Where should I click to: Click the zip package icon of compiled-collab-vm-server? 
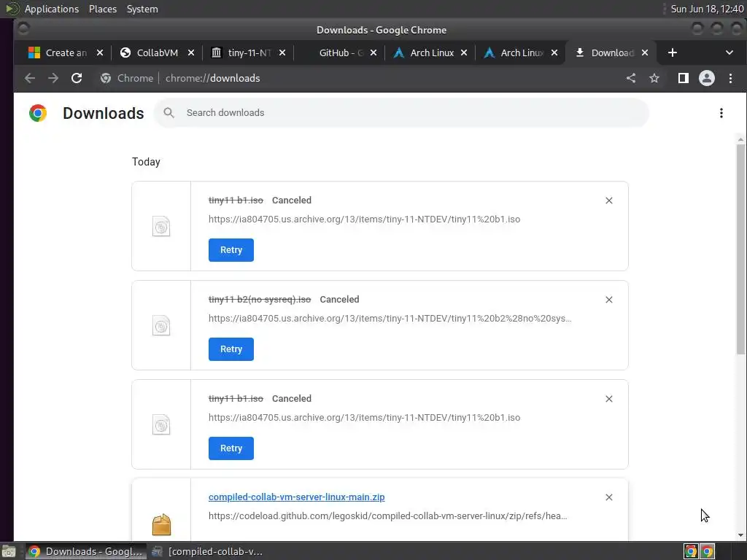pos(161,525)
